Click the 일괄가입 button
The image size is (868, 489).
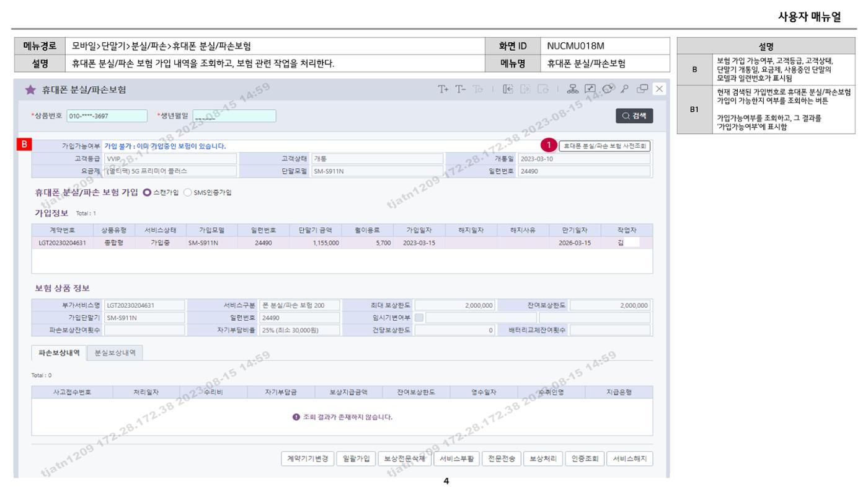356,459
